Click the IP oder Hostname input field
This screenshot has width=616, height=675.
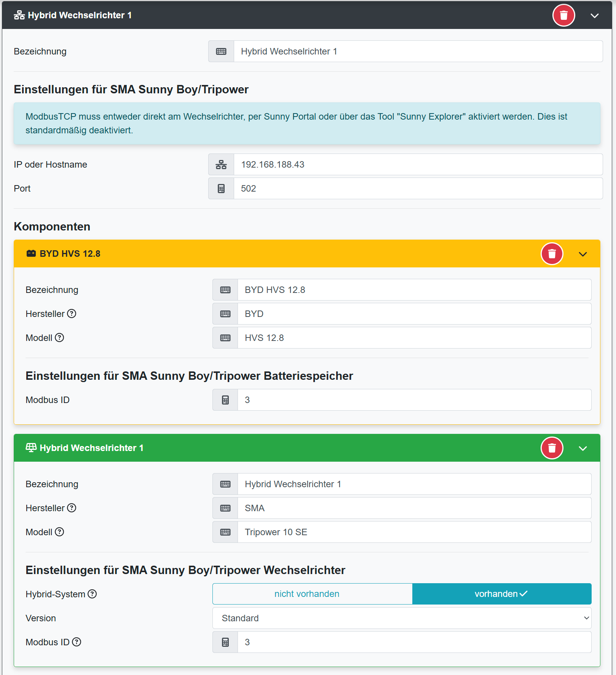(x=418, y=165)
